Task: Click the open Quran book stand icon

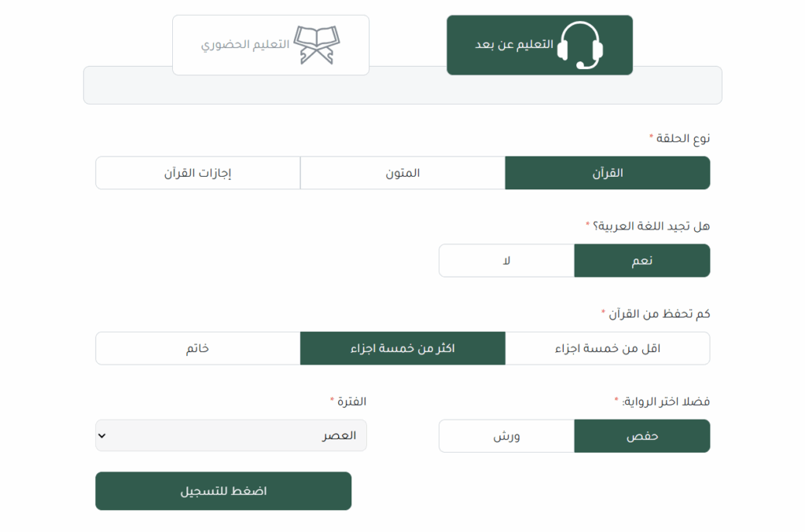Action: (x=317, y=45)
